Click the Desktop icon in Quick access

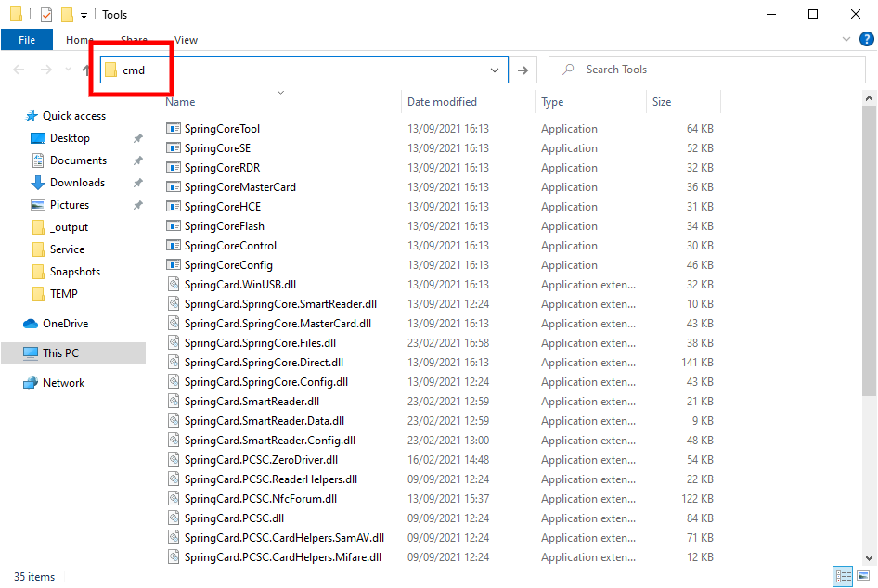(x=38, y=138)
